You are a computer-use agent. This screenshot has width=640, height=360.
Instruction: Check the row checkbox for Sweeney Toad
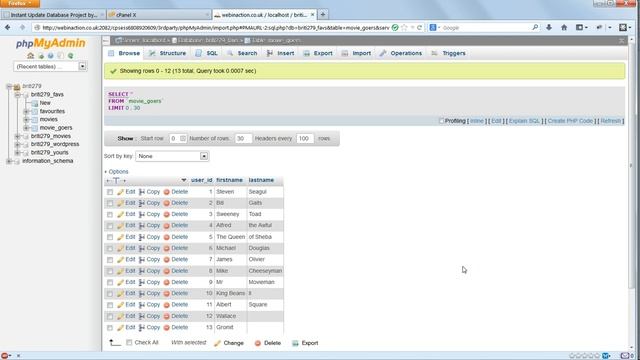110,214
